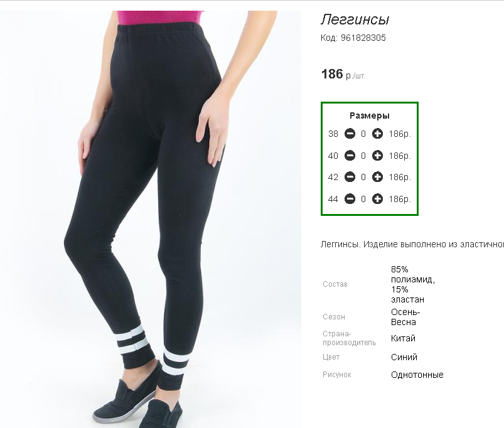
Task: Open the leggings product photo
Action: (x=151, y=219)
